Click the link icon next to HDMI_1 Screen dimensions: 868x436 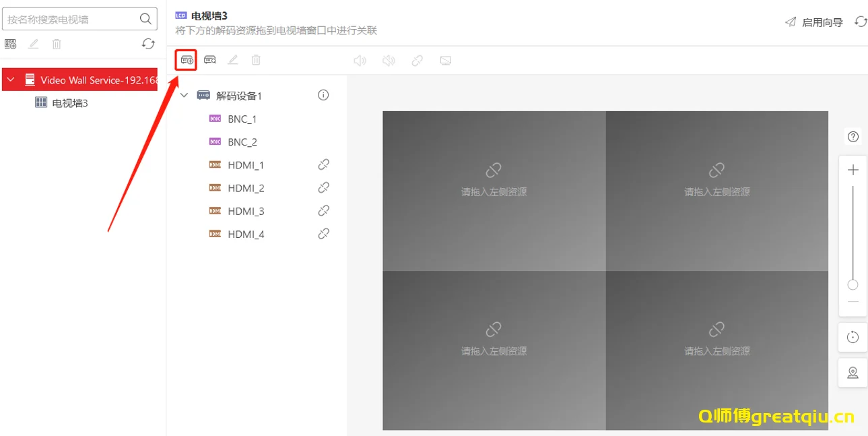(x=323, y=164)
